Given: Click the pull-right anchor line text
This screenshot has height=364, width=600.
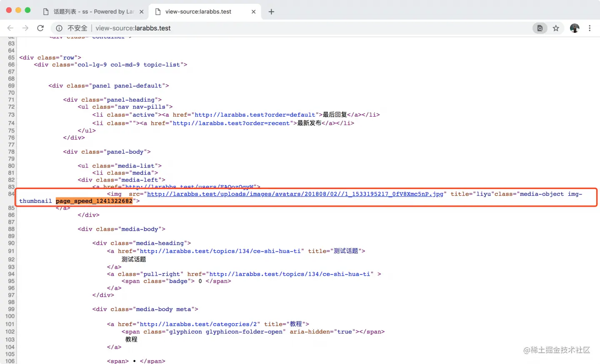Looking at the screenshot, I should pos(244,274).
